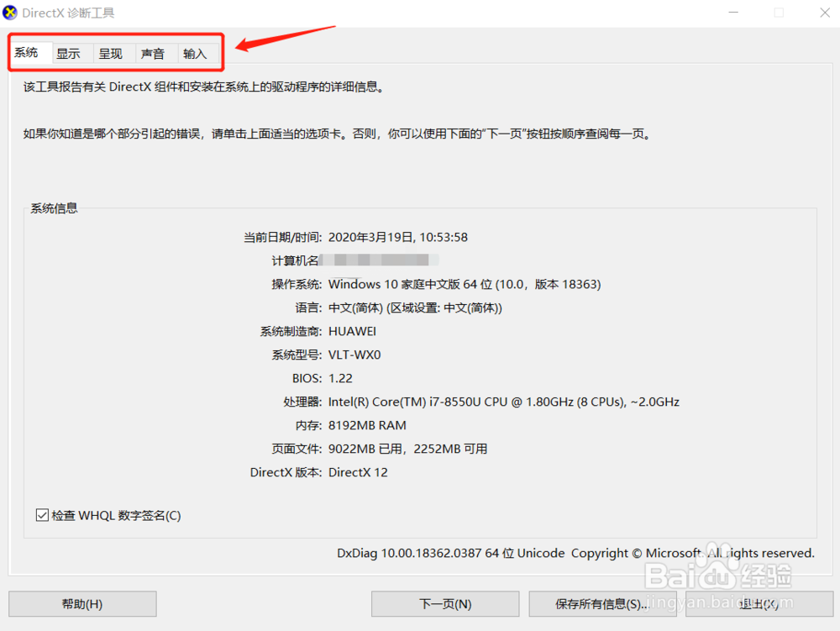Screen dimensions: 840x631
Task: Click the processor value Intel(R) Core(TM) i7-8550U
Action: tap(503, 402)
